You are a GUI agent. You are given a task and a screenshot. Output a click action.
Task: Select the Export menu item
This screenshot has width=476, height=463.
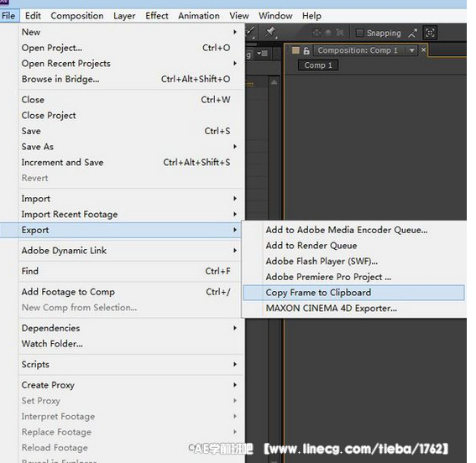122,230
